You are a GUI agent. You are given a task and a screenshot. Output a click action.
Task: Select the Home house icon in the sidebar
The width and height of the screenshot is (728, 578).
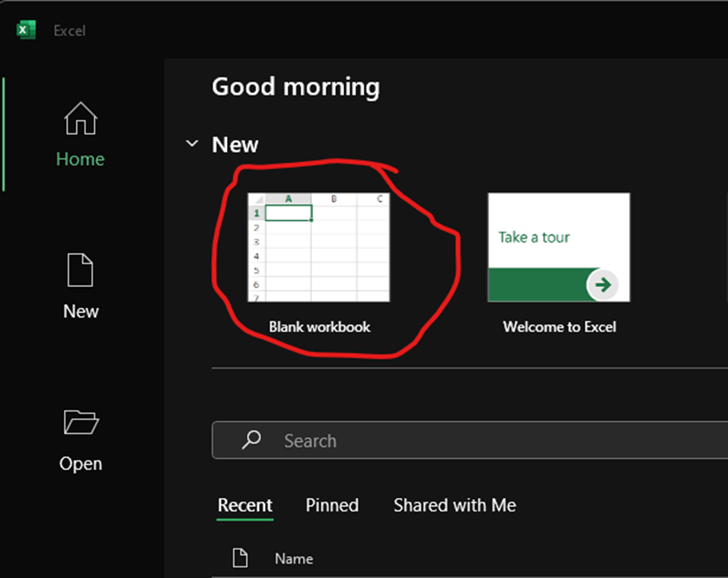[x=80, y=120]
